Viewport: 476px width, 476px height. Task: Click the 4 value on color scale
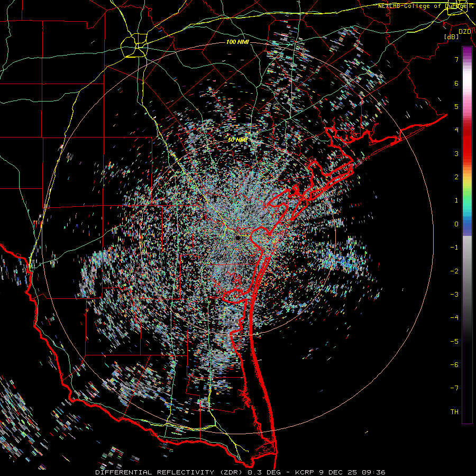[x=456, y=130]
